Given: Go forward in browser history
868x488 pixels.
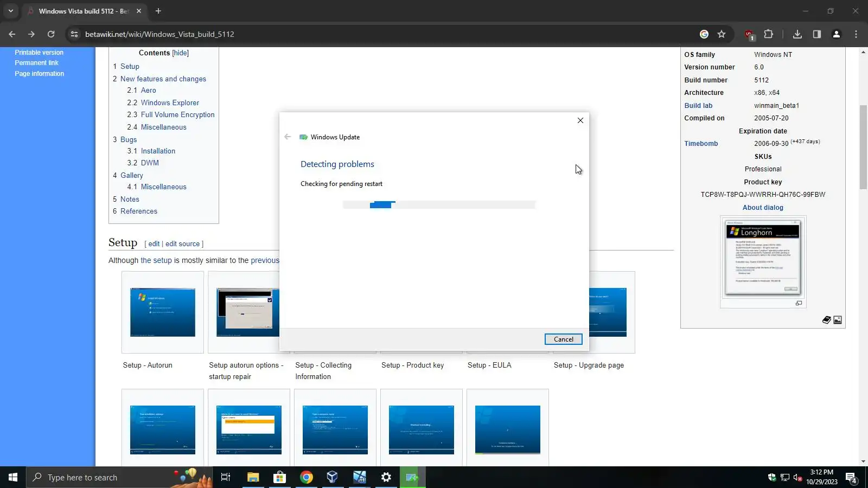Looking at the screenshot, I should pyautogui.click(x=31, y=34).
